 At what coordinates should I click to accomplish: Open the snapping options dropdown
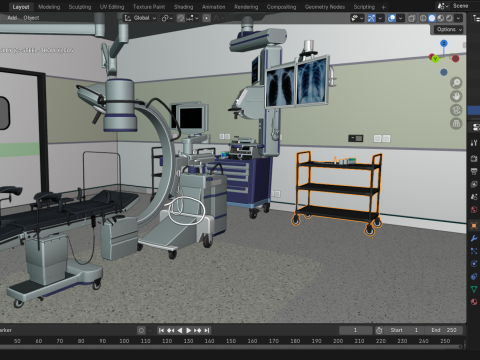point(192,18)
